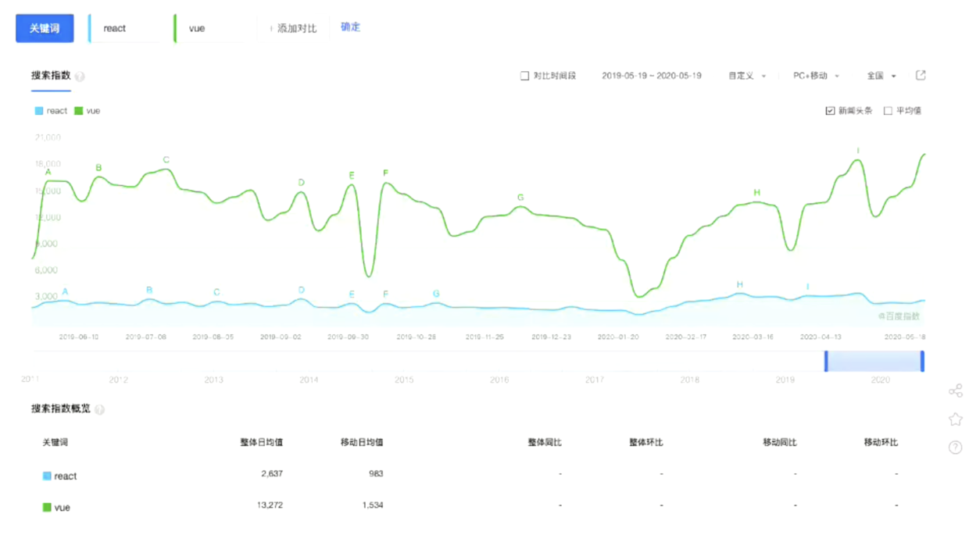Image resolution: width=969 pixels, height=560 pixels.
Task: Click the 移动环比 column header
Action: pyautogui.click(x=881, y=443)
